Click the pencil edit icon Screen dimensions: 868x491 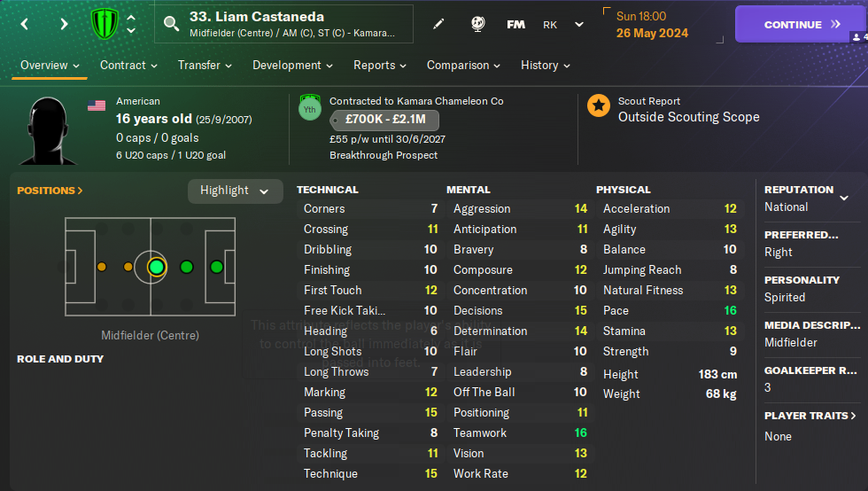coord(438,24)
